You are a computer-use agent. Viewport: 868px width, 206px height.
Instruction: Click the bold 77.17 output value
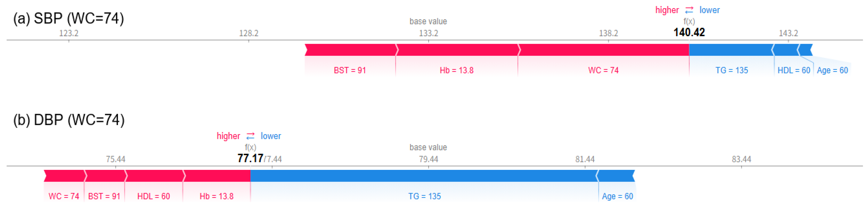point(250,158)
